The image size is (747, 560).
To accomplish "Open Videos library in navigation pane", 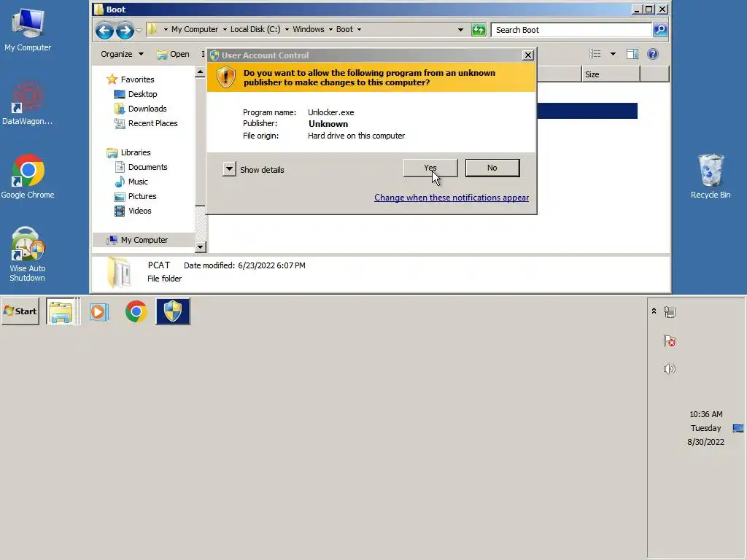I will pyautogui.click(x=133, y=211).
